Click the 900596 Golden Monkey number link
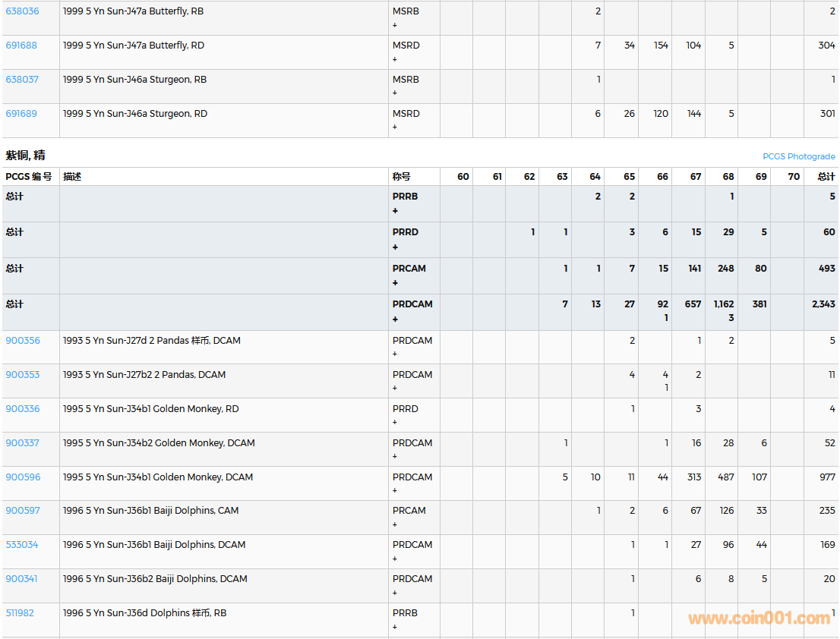The width and height of the screenshot is (840, 639). click(x=23, y=477)
